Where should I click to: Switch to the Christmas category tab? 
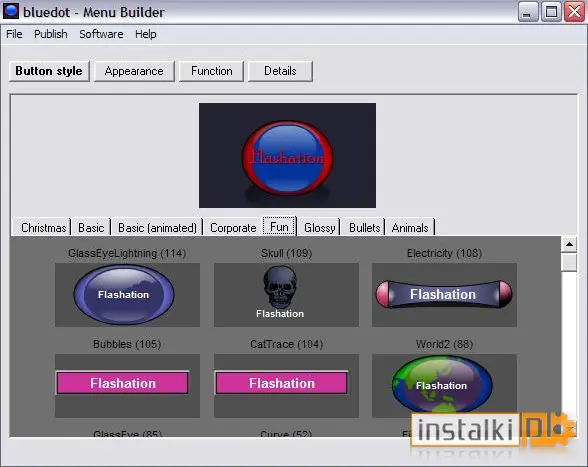click(44, 228)
